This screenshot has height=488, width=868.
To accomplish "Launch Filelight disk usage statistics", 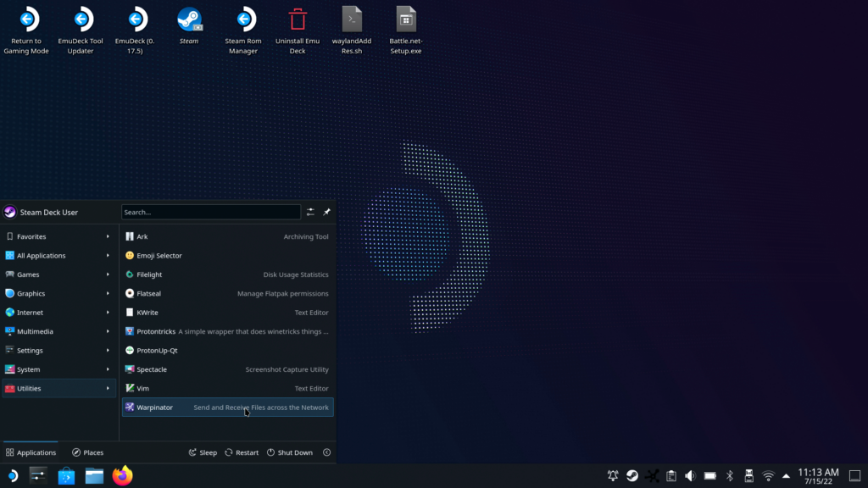I will point(227,274).
